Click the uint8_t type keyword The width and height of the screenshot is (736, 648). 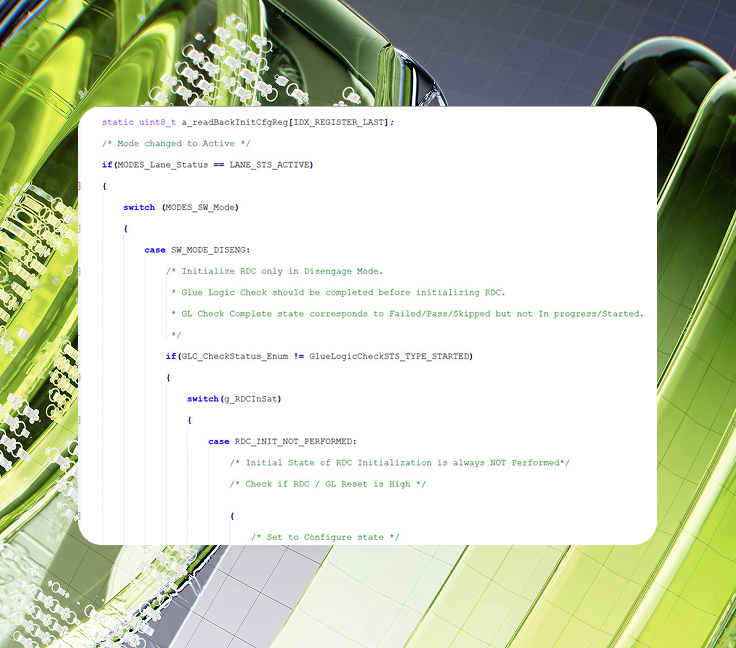tap(157, 122)
